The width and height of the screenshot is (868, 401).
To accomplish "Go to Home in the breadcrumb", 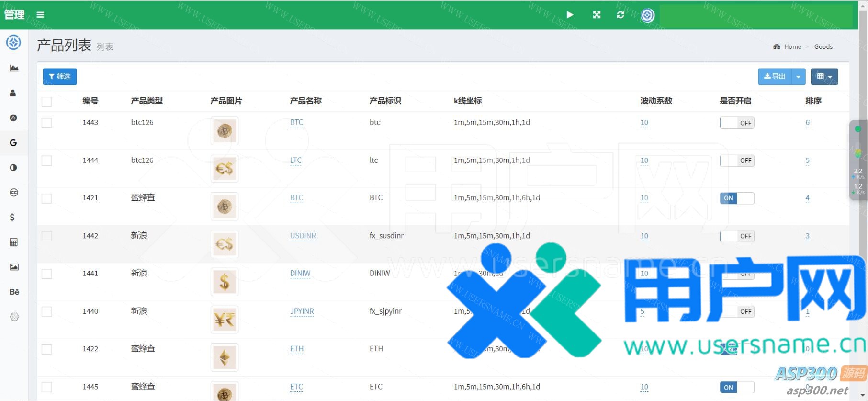I will coord(792,46).
